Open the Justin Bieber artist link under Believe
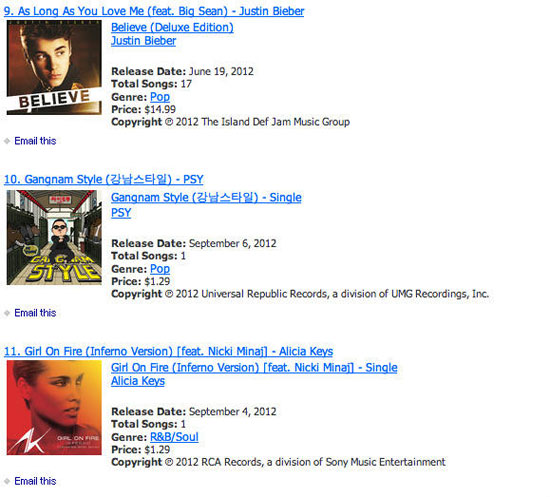Screen dimensions: 550x497 pyautogui.click(x=143, y=41)
